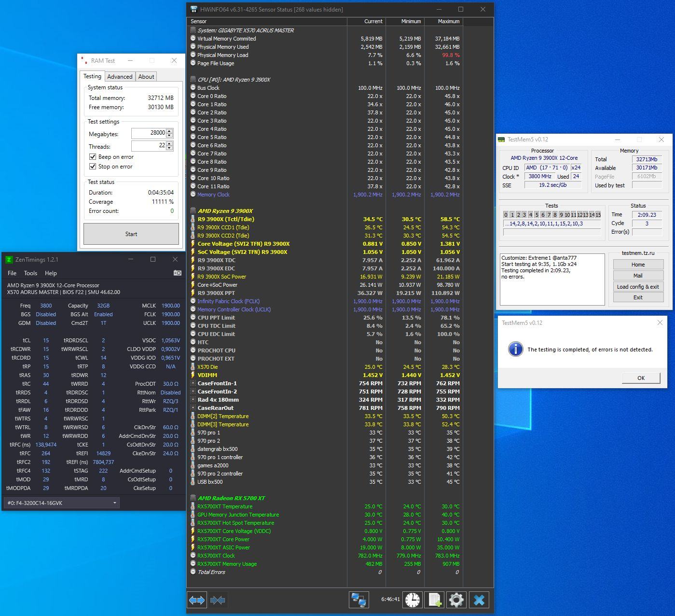675x616 pixels.
Task: Close sensors with the blue X icon
Action: coord(479,600)
